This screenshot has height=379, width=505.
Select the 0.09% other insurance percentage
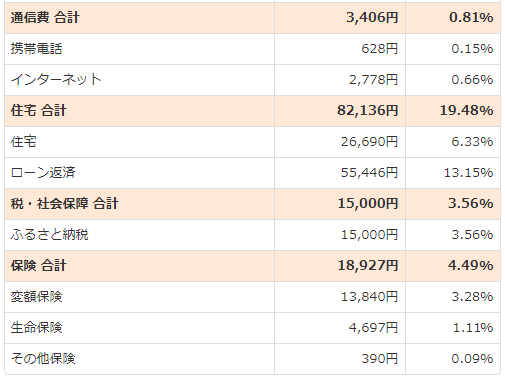click(472, 359)
